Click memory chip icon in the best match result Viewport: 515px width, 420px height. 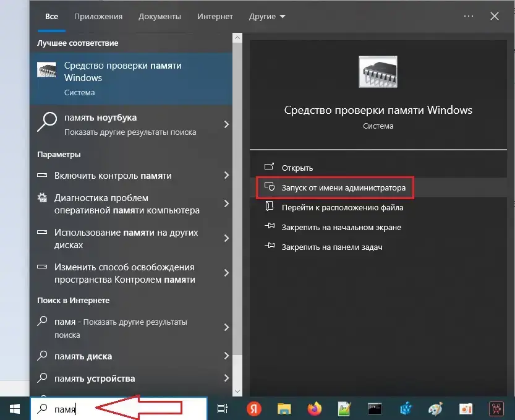tap(46, 70)
